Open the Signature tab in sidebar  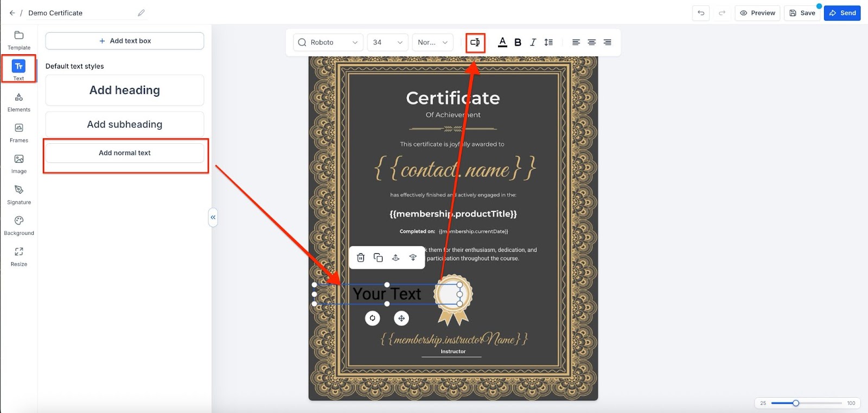pos(19,194)
